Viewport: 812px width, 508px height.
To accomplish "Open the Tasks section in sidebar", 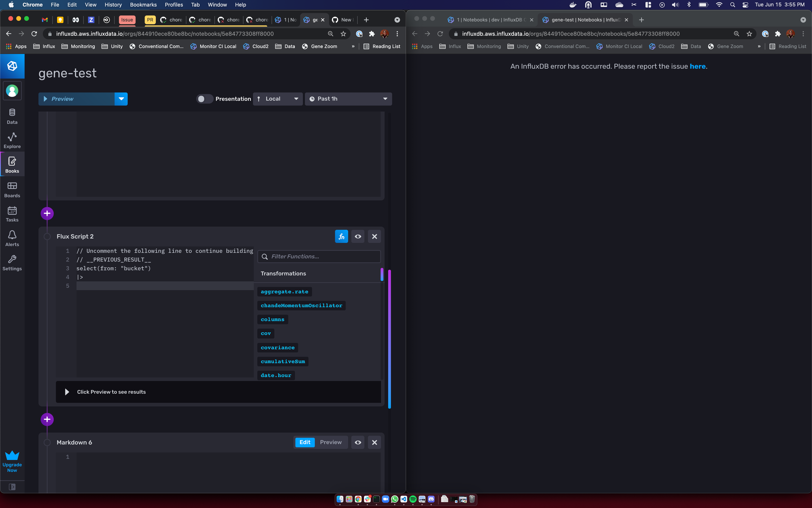I will point(12,214).
